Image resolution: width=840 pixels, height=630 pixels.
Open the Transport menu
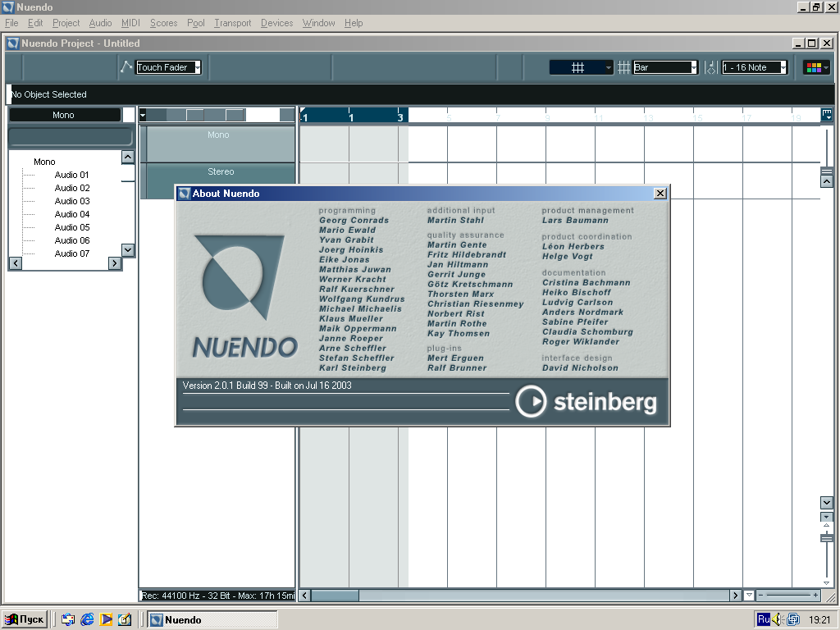tap(232, 23)
